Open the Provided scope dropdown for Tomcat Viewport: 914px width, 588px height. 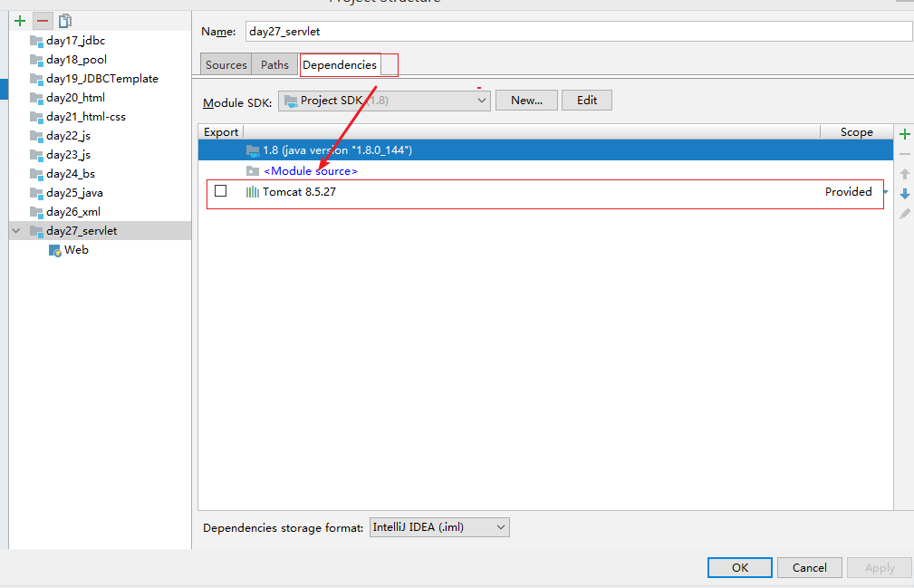885,192
